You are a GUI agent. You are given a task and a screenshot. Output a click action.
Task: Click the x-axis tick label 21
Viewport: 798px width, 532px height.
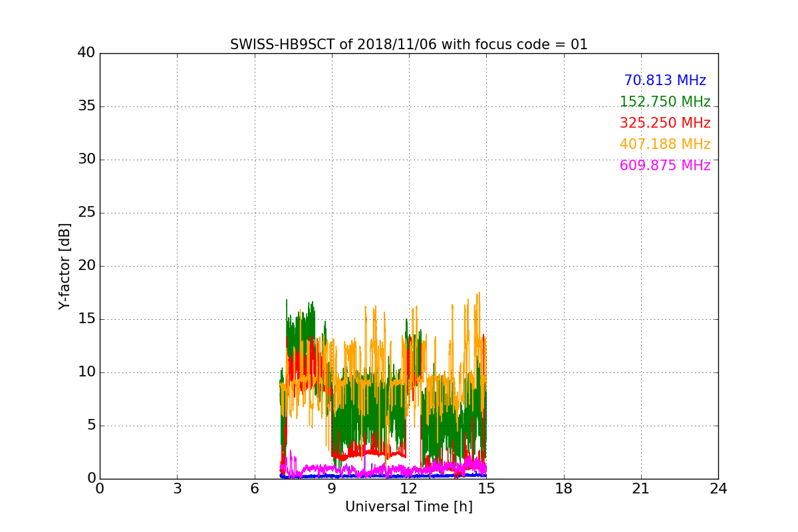pyautogui.click(x=641, y=489)
